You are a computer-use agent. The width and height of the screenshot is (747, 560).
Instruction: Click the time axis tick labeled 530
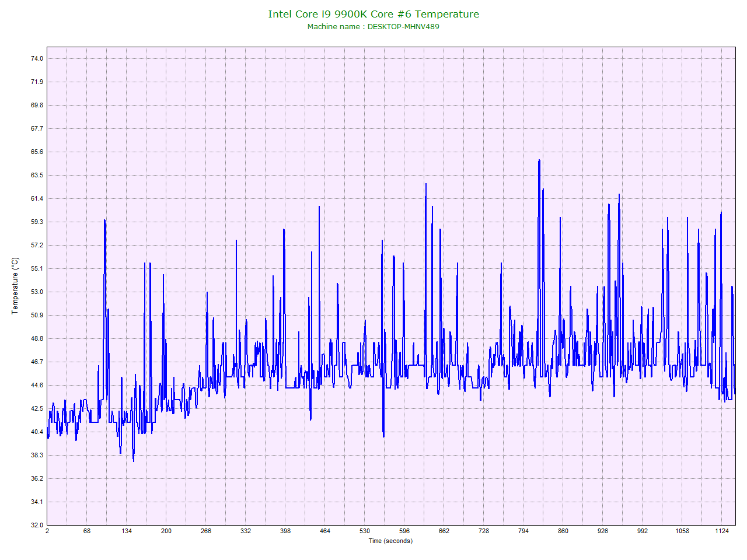tap(365, 531)
